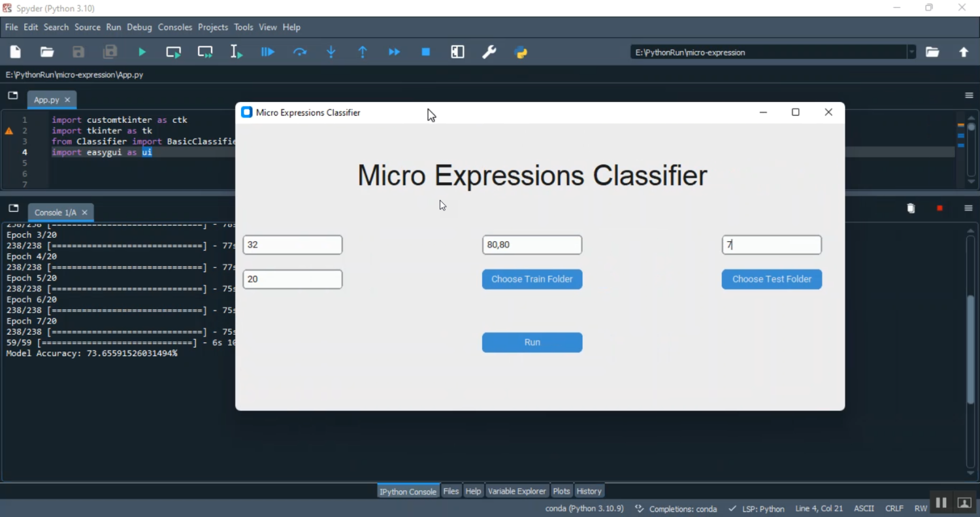The height and width of the screenshot is (517, 980).
Task: Open the Debug menu
Action: tap(139, 27)
